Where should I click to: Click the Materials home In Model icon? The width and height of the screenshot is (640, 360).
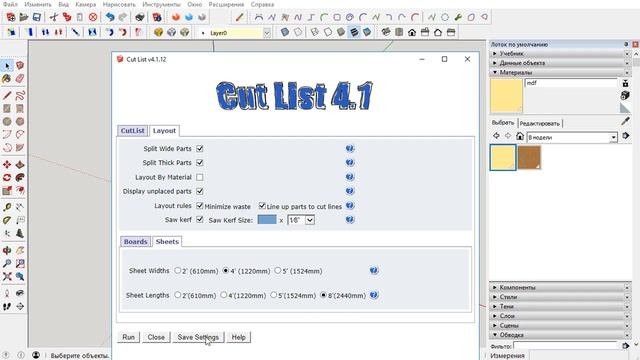click(x=520, y=136)
